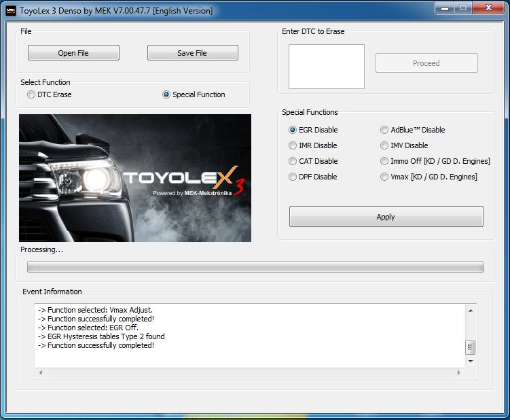Click the ToyoLex app icon in title bar
Image resolution: width=510 pixels, height=420 pixels.
[11, 11]
